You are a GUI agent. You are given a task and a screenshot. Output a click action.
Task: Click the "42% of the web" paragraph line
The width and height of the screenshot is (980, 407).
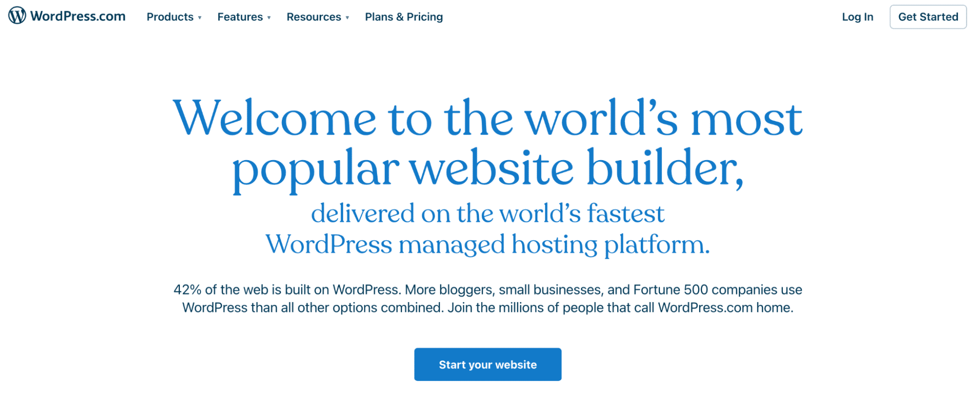488,289
